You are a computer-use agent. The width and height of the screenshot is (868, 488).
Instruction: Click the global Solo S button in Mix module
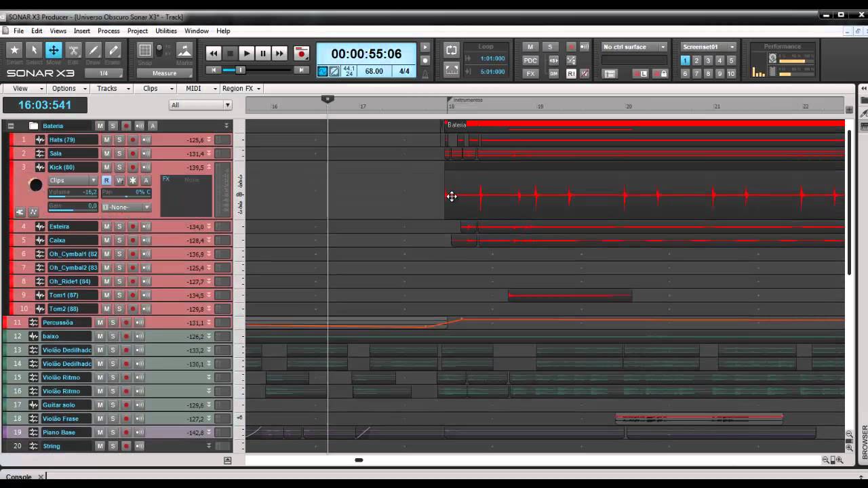[x=550, y=47]
